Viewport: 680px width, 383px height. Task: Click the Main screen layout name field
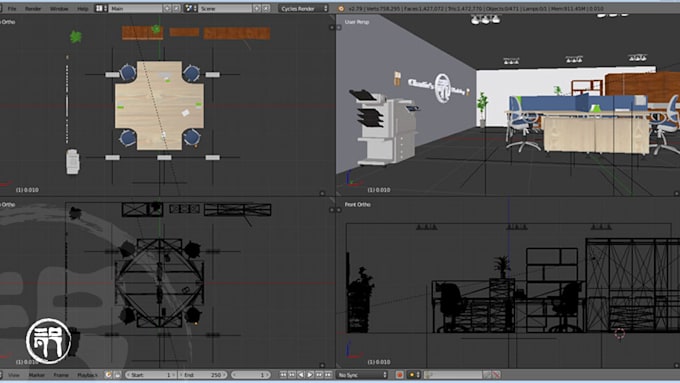[x=135, y=8]
